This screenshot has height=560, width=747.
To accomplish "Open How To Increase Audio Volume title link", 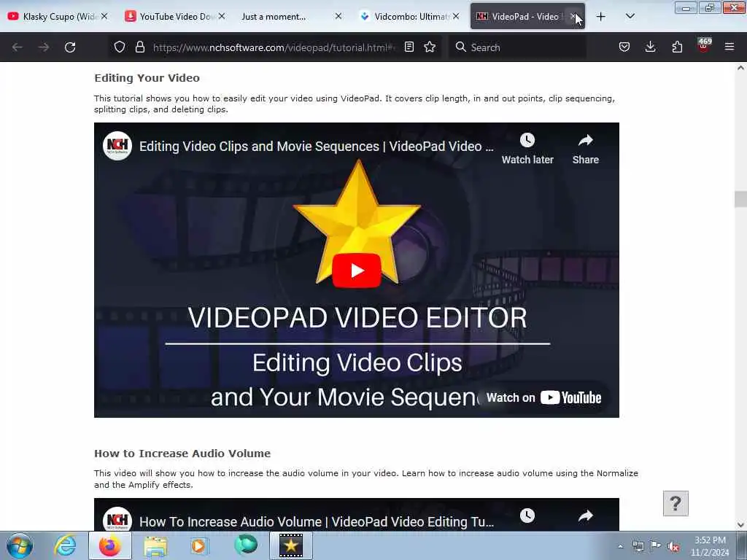I will [317, 522].
